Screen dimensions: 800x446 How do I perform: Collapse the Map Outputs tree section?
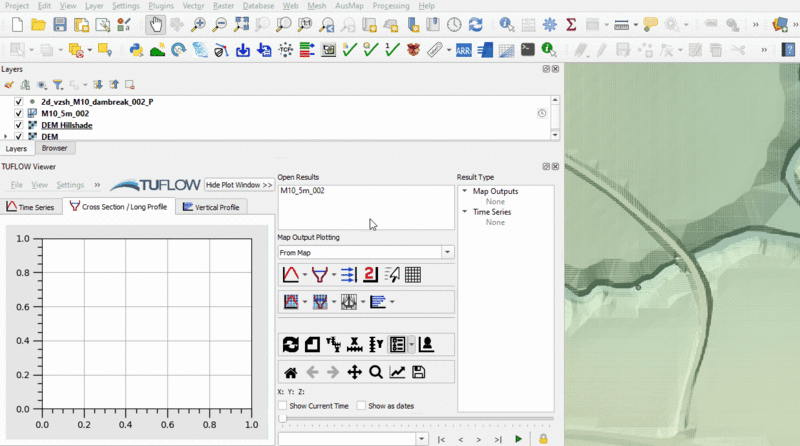tap(464, 191)
